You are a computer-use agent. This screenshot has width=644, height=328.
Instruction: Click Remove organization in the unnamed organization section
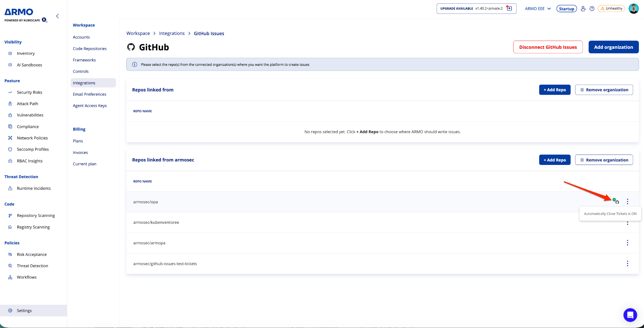pos(604,90)
